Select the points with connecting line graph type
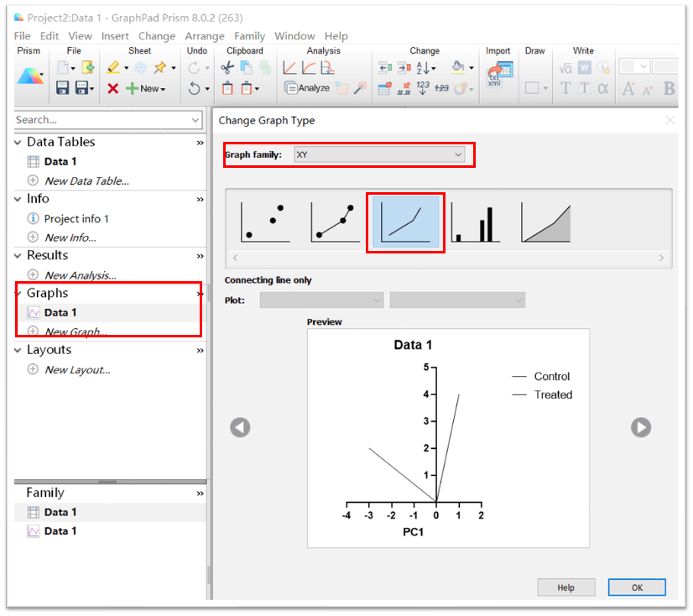 [x=336, y=222]
